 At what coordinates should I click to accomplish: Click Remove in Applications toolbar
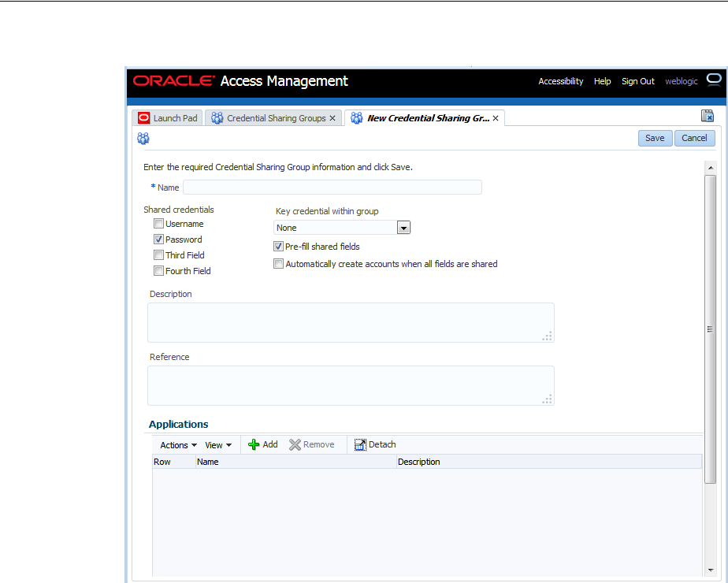point(311,444)
